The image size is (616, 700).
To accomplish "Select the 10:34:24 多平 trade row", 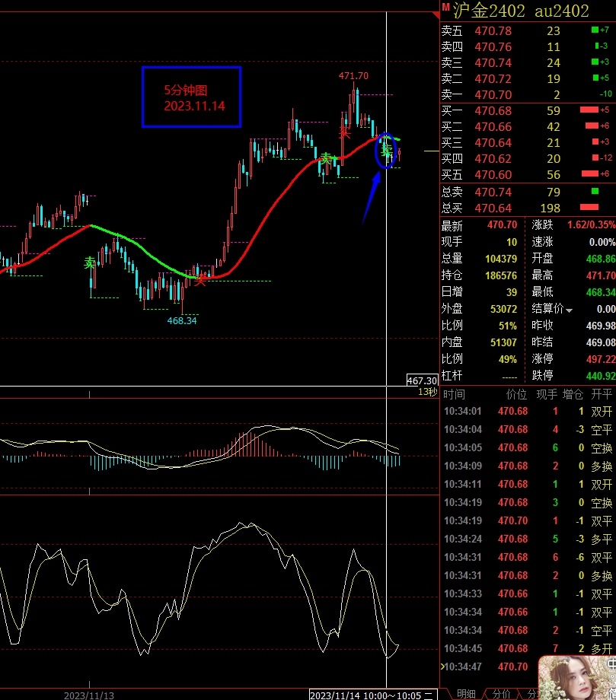I will 528,539.
